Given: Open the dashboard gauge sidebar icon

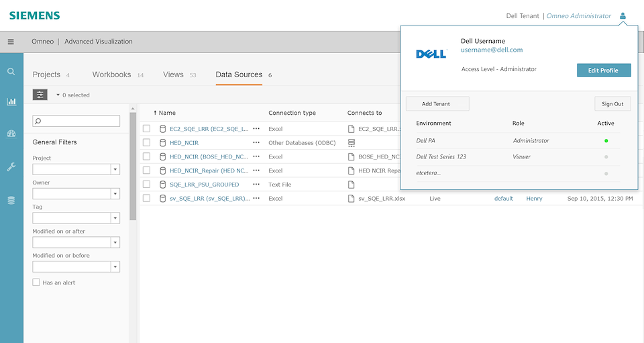Looking at the screenshot, I should (11, 134).
